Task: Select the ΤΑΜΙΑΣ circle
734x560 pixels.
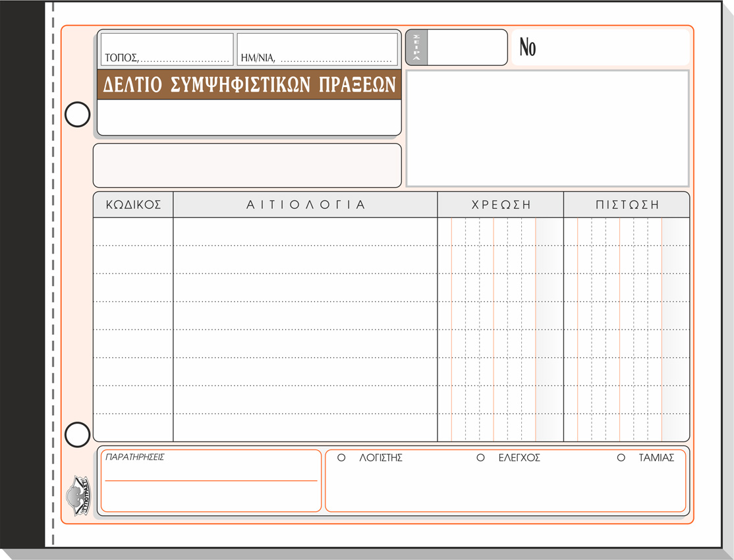Action: tap(621, 458)
